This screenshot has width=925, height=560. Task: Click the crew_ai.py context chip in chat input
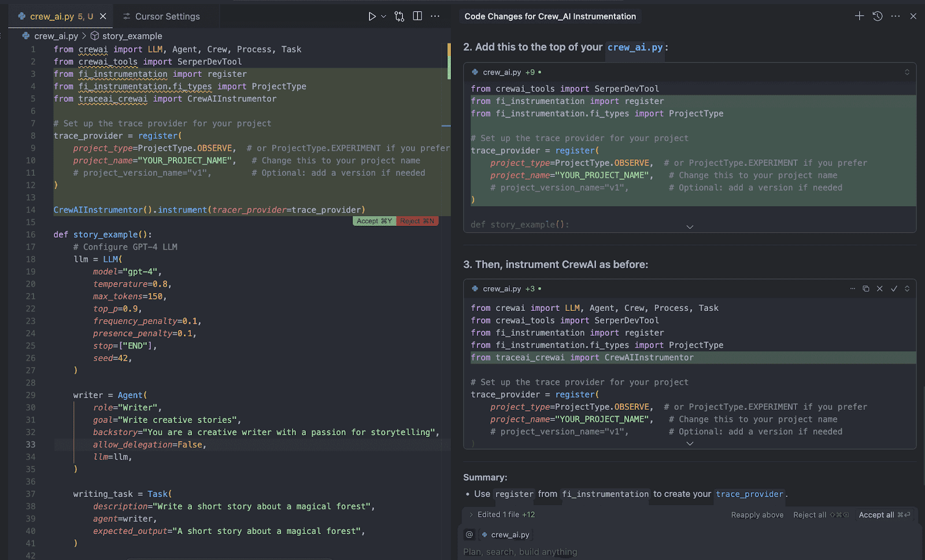tap(506, 535)
